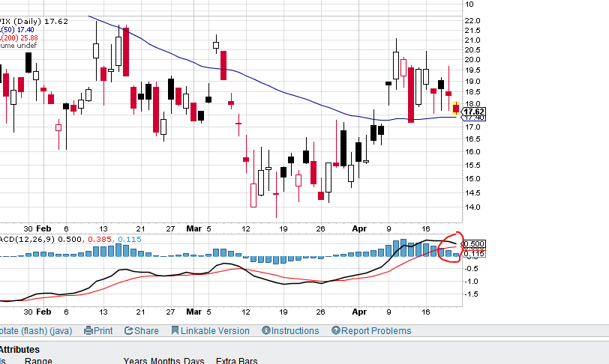Click the 22.0 price axis label

point(472,20)
